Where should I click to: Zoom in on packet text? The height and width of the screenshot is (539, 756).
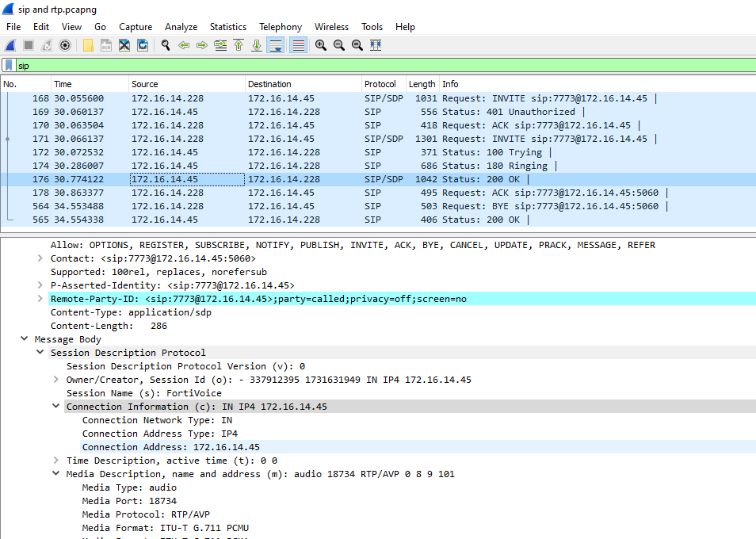tap(321, 46)
